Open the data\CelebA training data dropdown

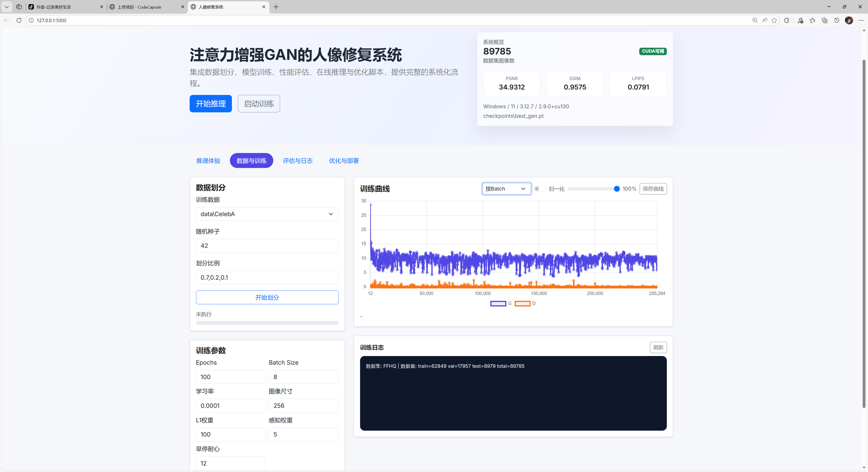[267, 214]
